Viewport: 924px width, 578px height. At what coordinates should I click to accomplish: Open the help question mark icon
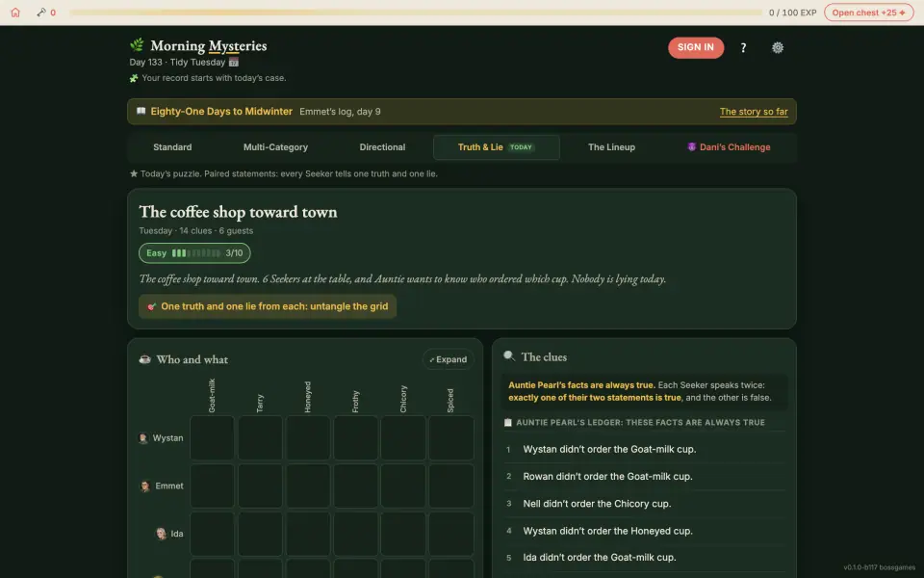743,48
